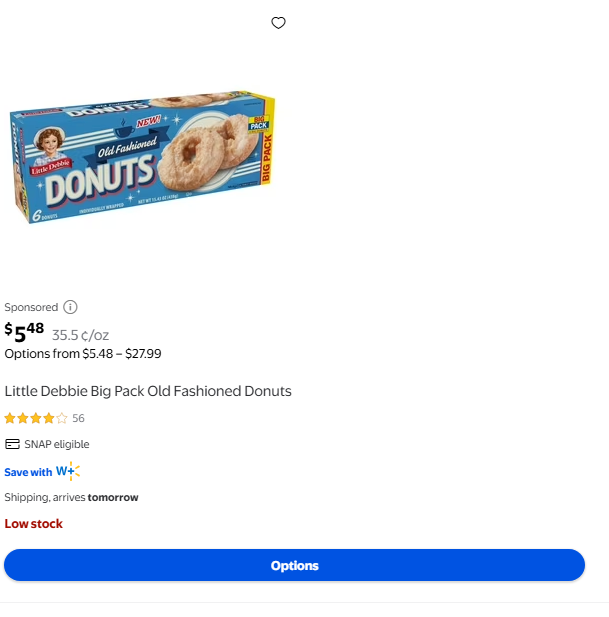Click the Save with text

click(28, 472)
